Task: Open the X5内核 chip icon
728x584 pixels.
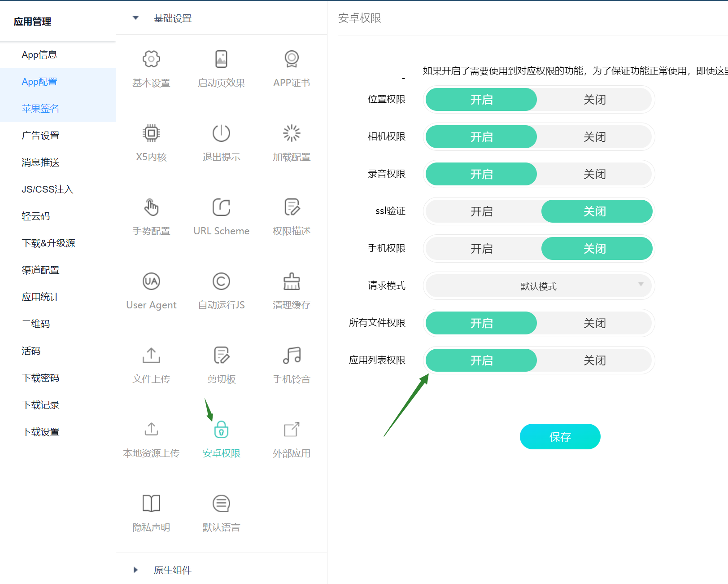Action: point(151,133)
